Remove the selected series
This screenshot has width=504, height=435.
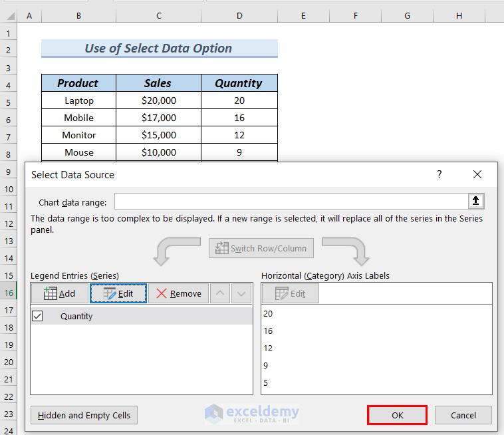178,293
